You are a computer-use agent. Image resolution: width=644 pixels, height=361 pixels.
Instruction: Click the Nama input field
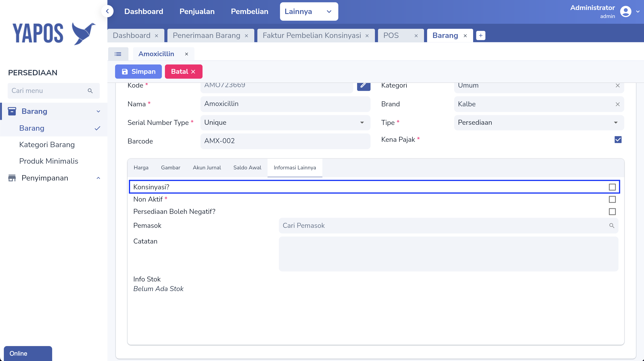[x=285, y=104]
